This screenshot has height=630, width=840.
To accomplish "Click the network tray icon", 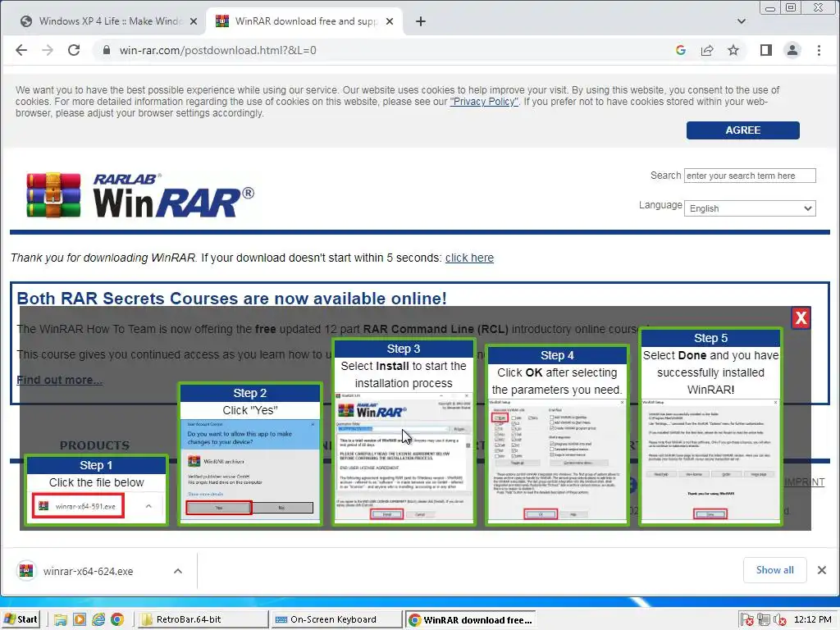I will point(763,620).
